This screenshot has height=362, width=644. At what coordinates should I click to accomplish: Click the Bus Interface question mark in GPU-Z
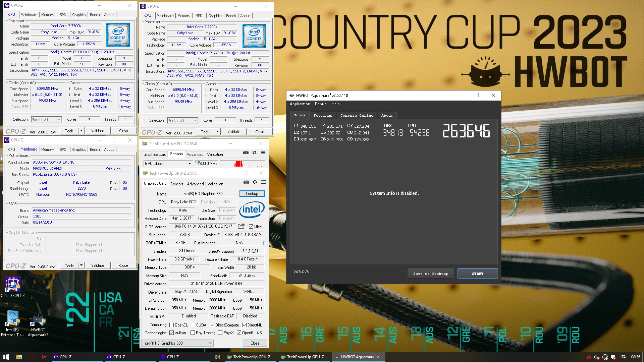pyautogui.click(x=263, y=243)
